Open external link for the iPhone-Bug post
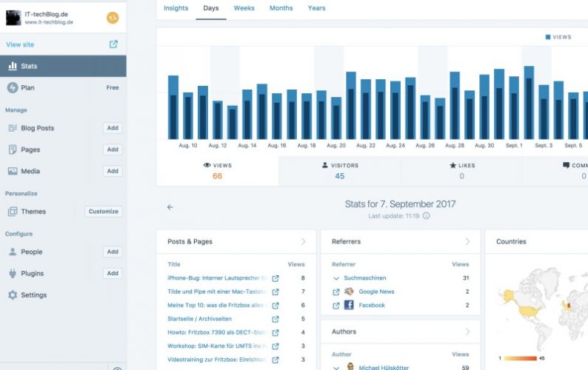588x370 pixels. coord(275,278)
